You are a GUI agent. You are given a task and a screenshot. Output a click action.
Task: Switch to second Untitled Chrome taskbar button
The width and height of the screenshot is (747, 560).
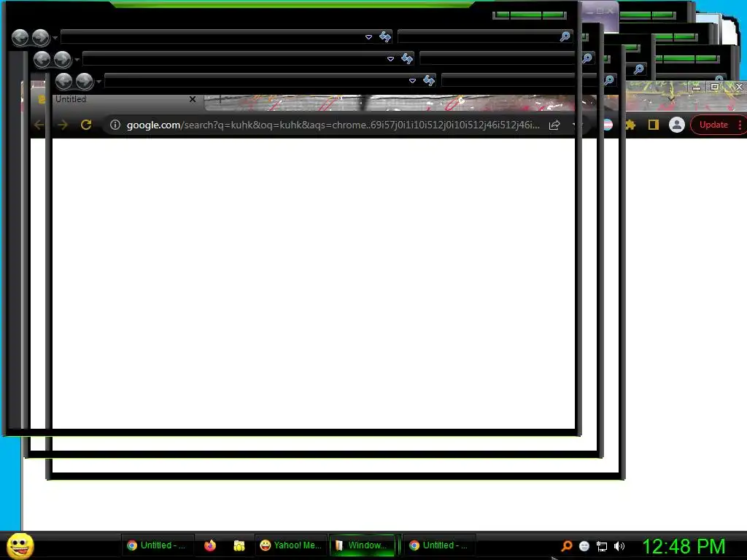coord(438,545)
